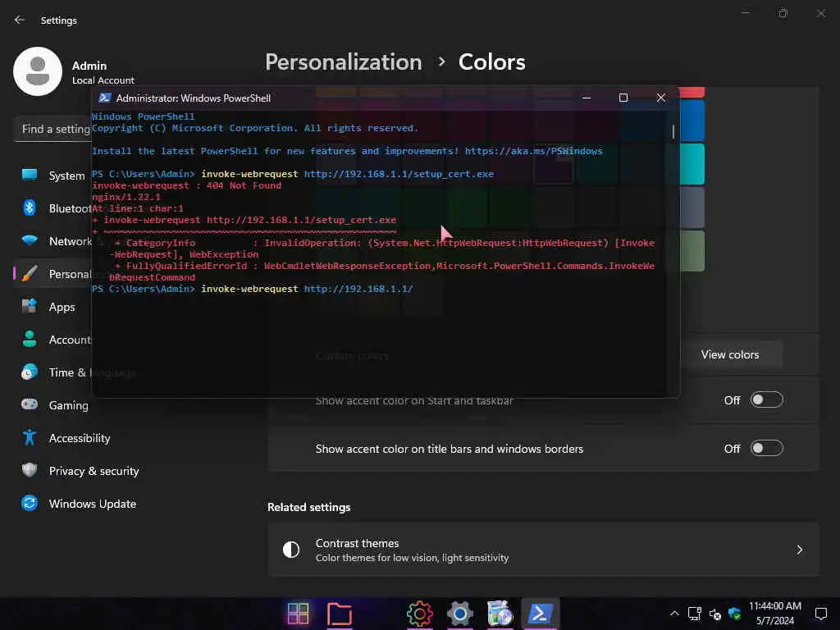Click the PowerShell title bar icon

click(105, 98)
